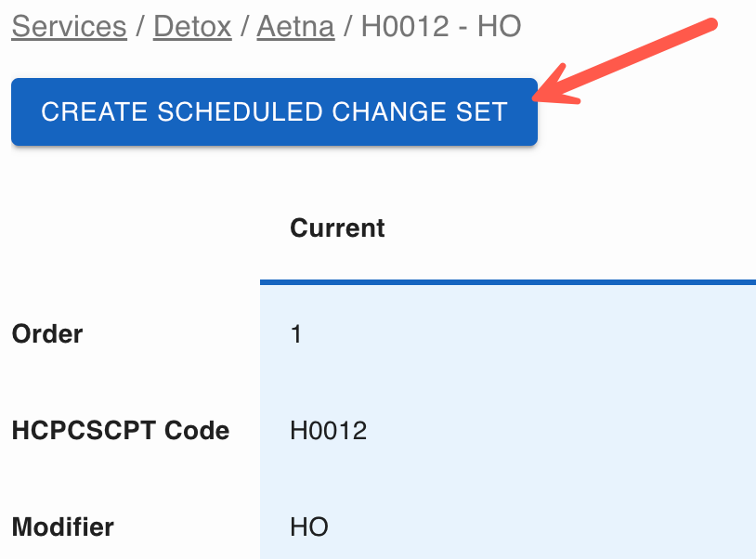Screen dimensions: 756x559
Task: Click the blue divider under Current header
Action: tap(507, 280)
